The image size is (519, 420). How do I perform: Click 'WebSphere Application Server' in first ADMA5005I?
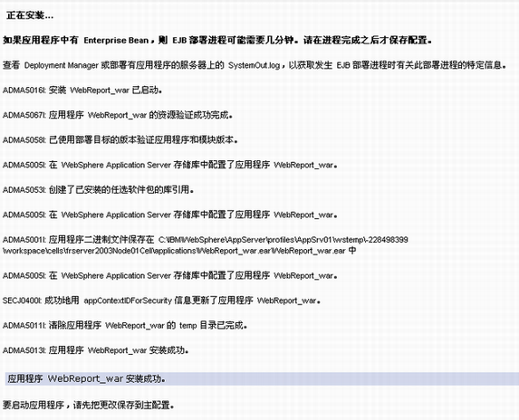pyautogui.click(x=116, y=165)
